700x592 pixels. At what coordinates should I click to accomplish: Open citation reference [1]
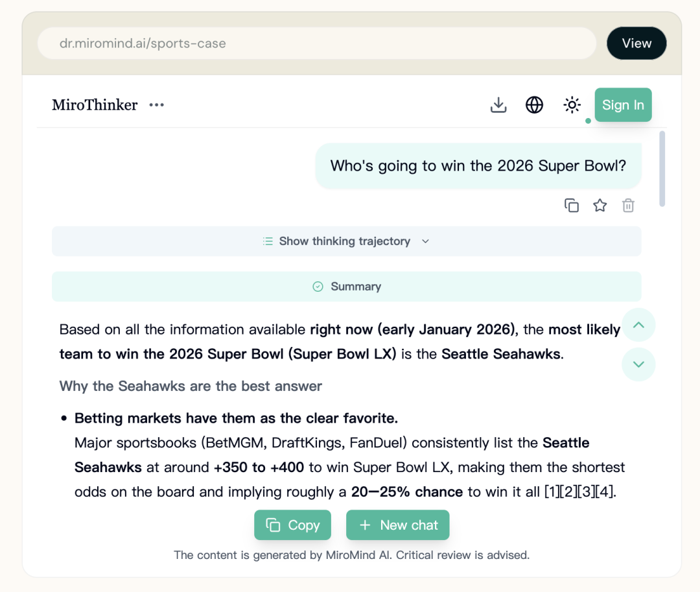pyautogui.click(x=552, y=492)
